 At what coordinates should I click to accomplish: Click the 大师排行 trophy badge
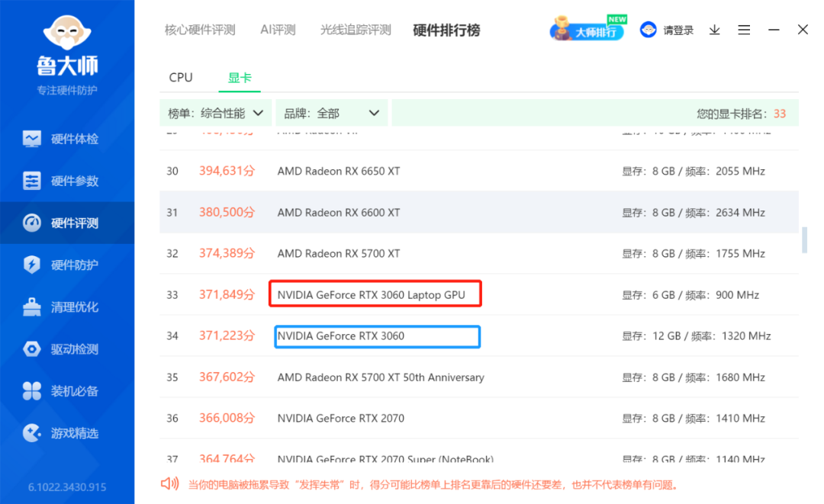[x=587, y=28]
